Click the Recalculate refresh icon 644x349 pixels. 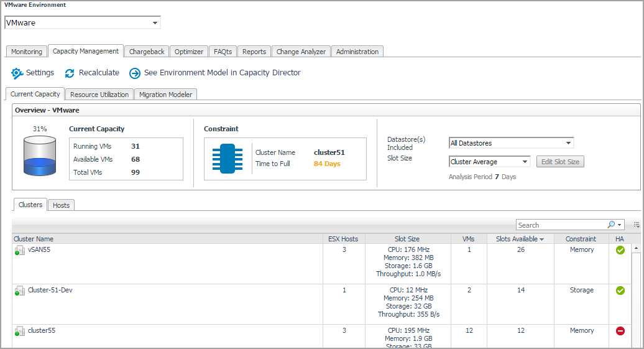tap(70, 73)
